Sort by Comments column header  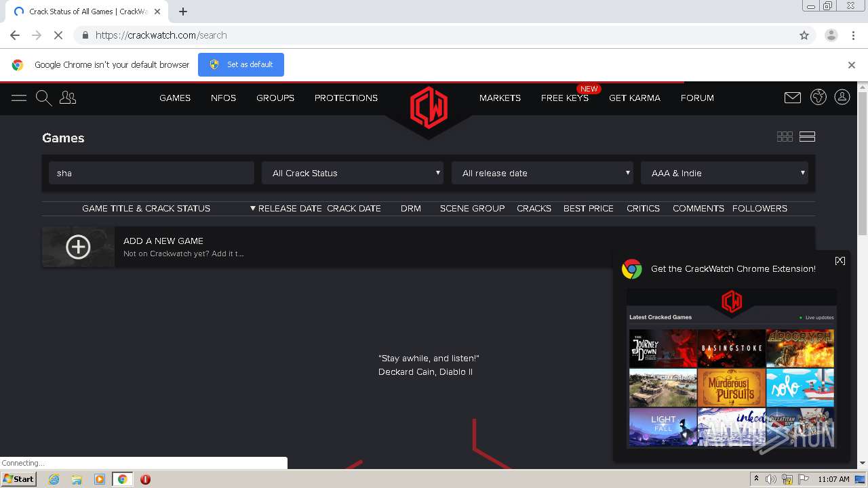pos(698,208)
